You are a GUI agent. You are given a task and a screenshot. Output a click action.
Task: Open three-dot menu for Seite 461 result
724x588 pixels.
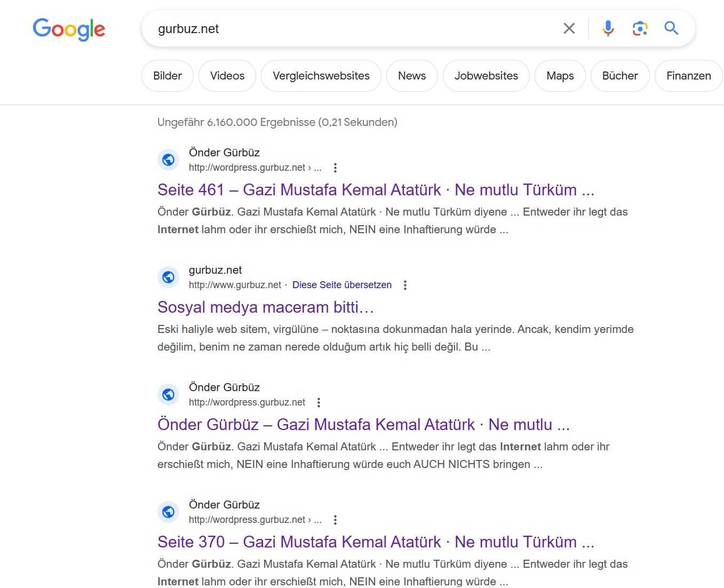point(335,168)
